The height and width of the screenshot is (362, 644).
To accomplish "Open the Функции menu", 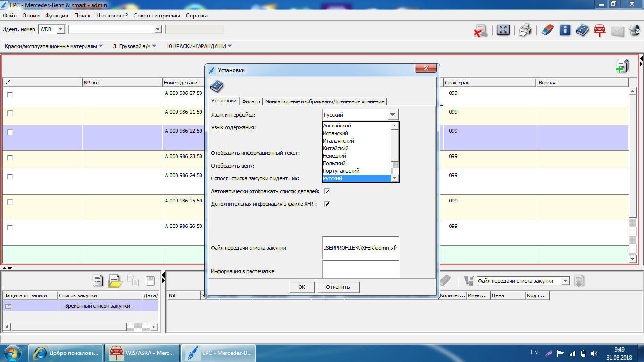I will (x=57, y=16).
